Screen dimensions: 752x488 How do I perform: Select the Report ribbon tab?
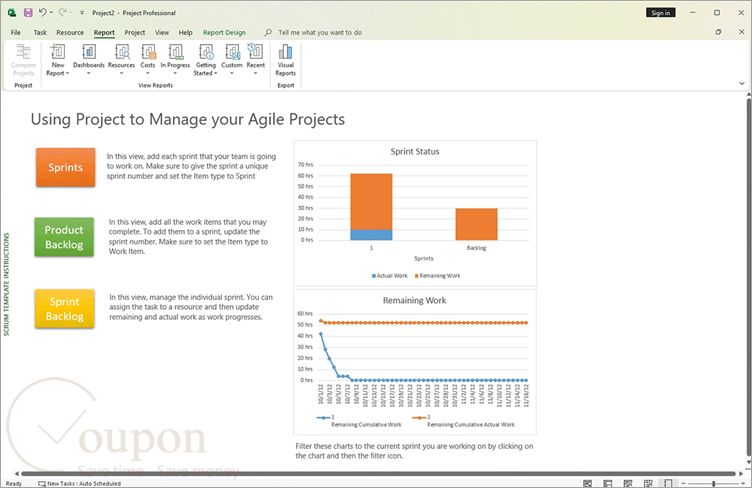point(104,33)
